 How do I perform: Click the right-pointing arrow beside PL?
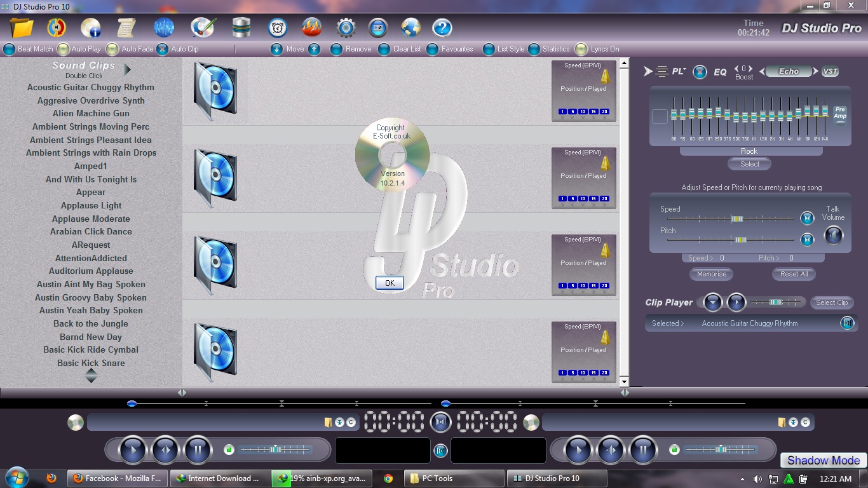(648, 72)
